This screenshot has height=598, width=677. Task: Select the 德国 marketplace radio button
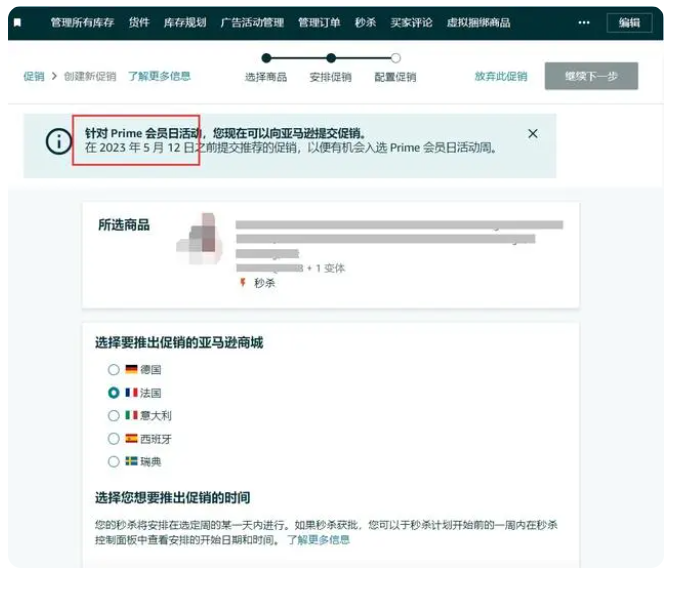click(114, 370)
